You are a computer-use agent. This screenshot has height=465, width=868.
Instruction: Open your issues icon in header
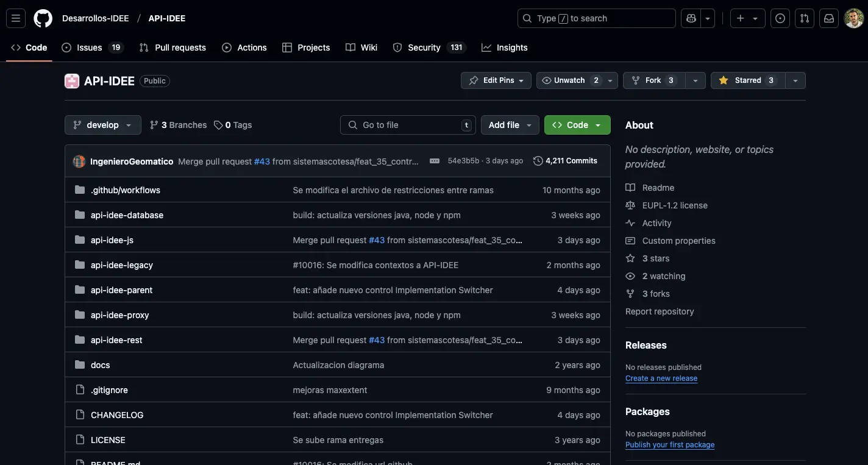click(x=780, y=18)
